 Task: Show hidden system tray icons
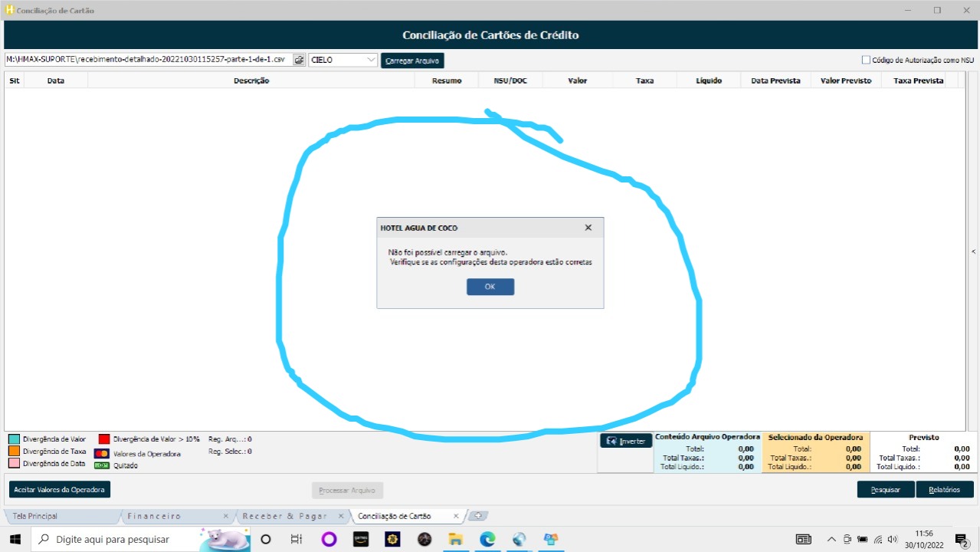[831, 539]
